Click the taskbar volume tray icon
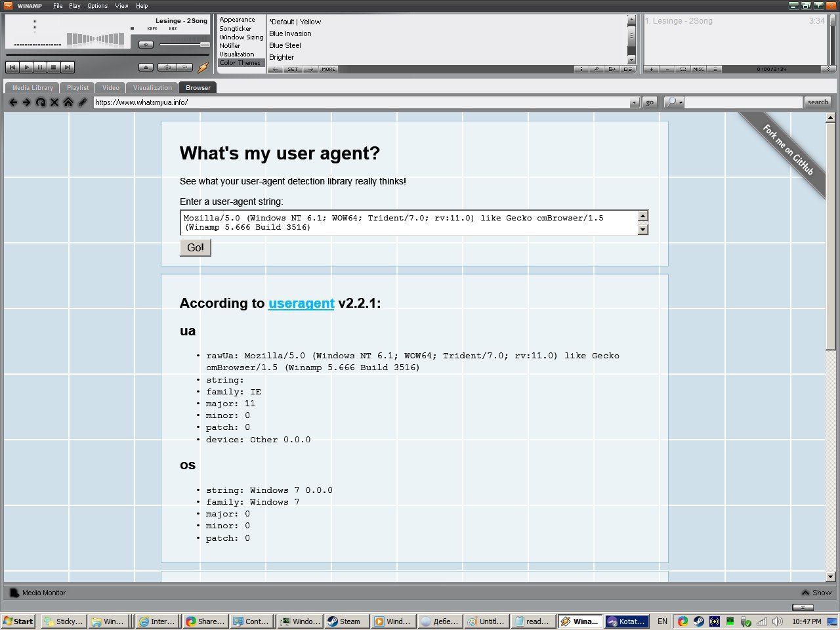Screen dimensions: 840x630 778,621
